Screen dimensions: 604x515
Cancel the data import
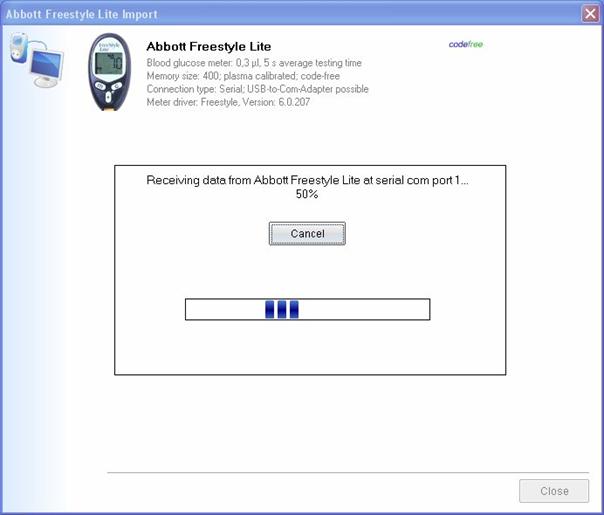pyautogui.click(x=307, y=233)
